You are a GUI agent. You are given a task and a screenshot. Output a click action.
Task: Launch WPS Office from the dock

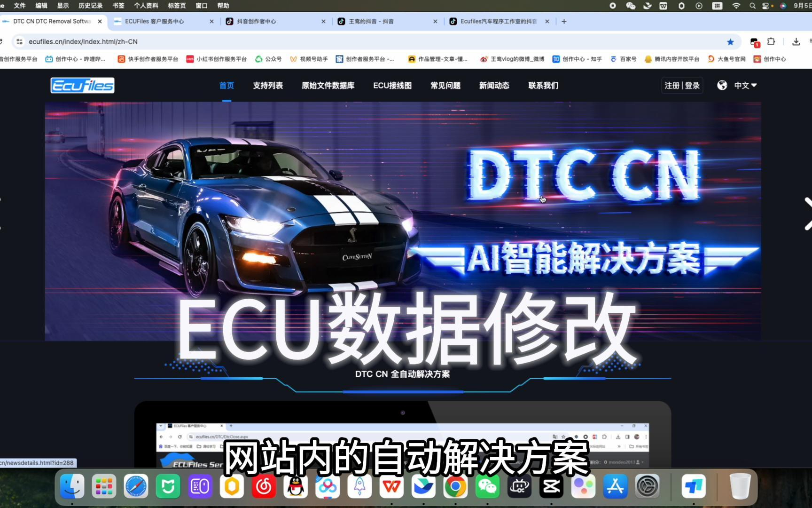[391, 486]
